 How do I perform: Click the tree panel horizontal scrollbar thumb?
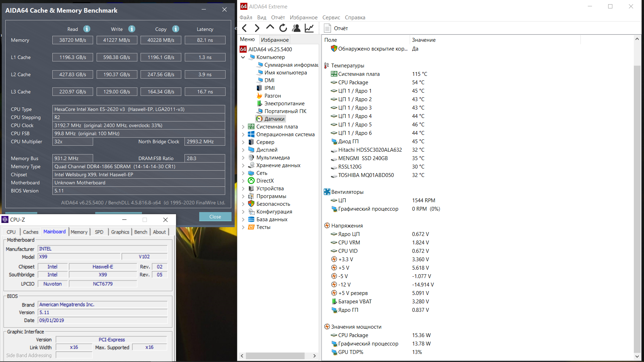pyautogui.click(x=275, y=356)
